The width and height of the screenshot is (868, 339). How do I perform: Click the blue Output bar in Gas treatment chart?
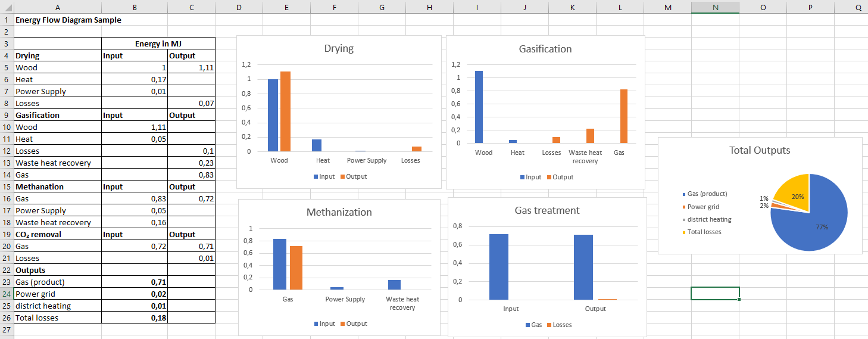583,268
